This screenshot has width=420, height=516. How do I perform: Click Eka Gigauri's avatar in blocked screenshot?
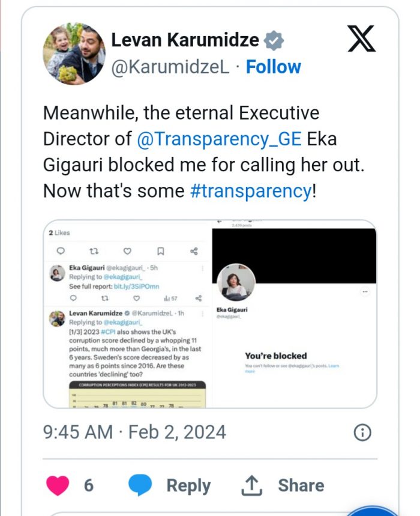(235, 282)
